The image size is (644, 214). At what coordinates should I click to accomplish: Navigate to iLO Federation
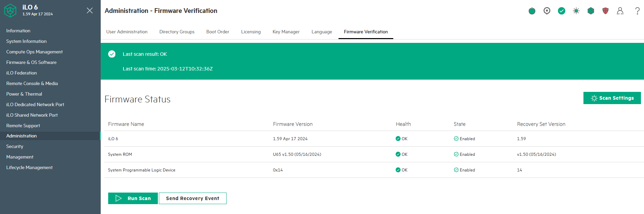tap(21, 73)
